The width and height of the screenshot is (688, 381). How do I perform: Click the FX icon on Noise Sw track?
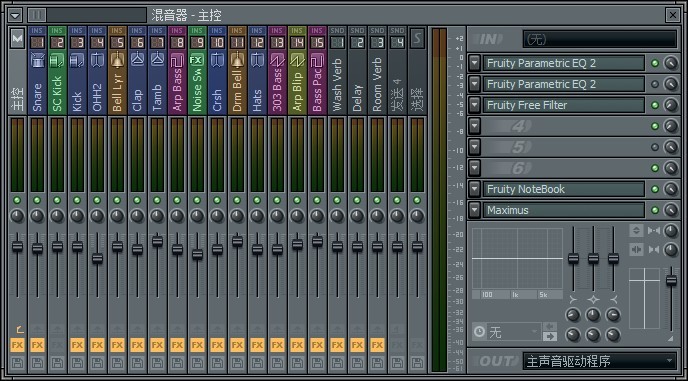[197, 61]
